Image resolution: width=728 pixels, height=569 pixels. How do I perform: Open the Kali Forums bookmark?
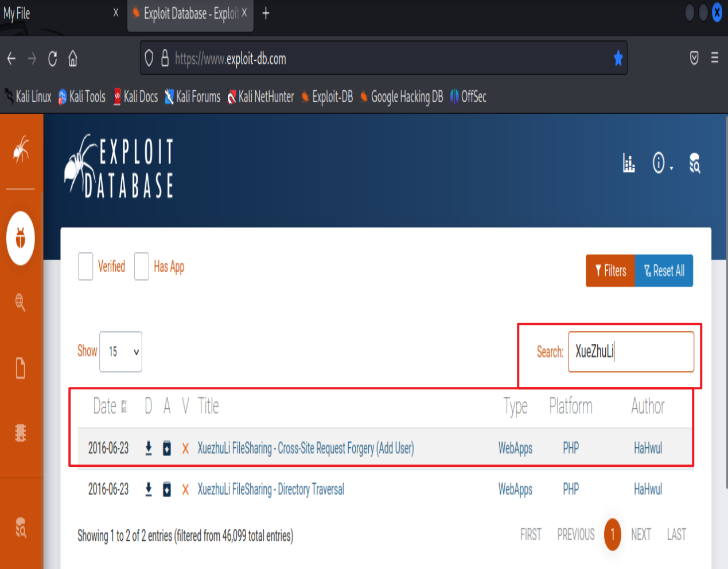coord(192,96)
